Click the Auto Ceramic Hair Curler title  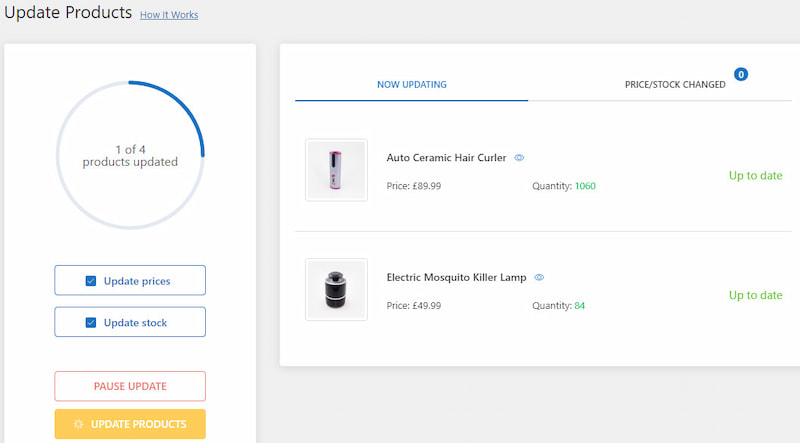446,158
